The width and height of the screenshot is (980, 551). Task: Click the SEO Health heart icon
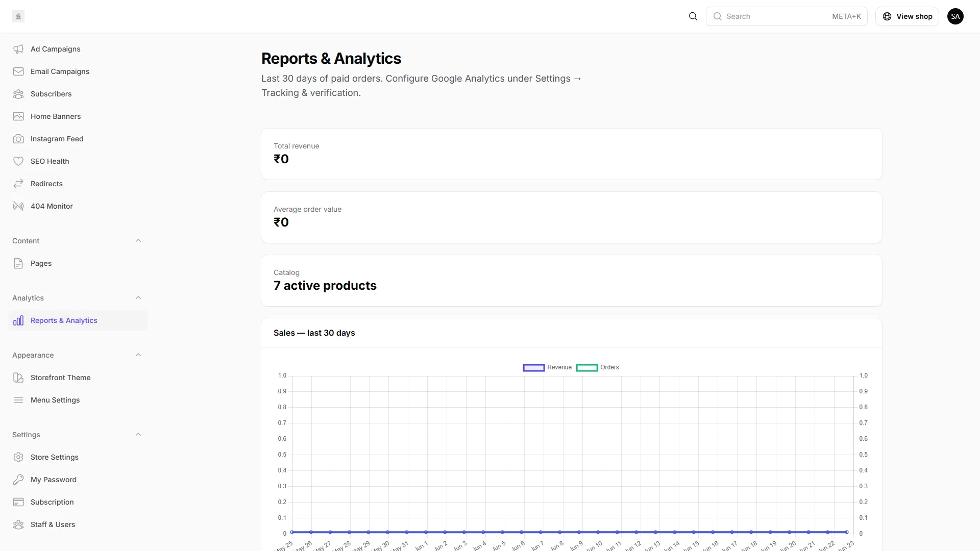[18, 161]
